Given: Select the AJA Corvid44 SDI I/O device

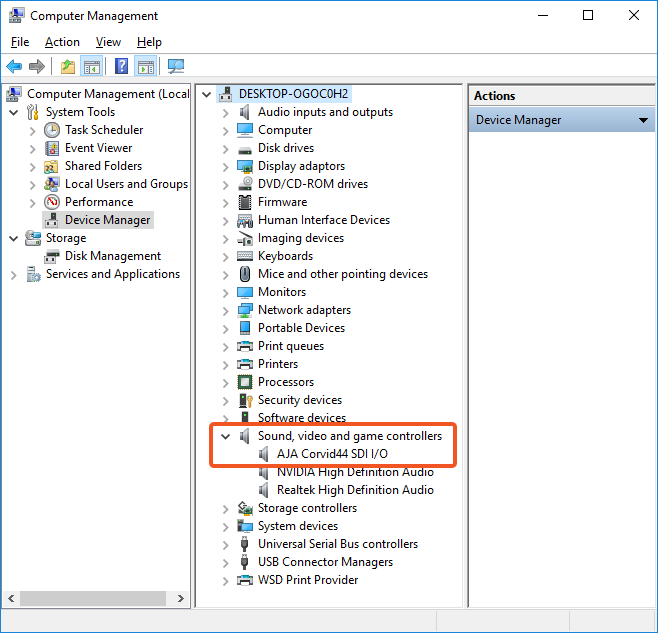Looking at the screenshot, I should (x=332, y=454).
